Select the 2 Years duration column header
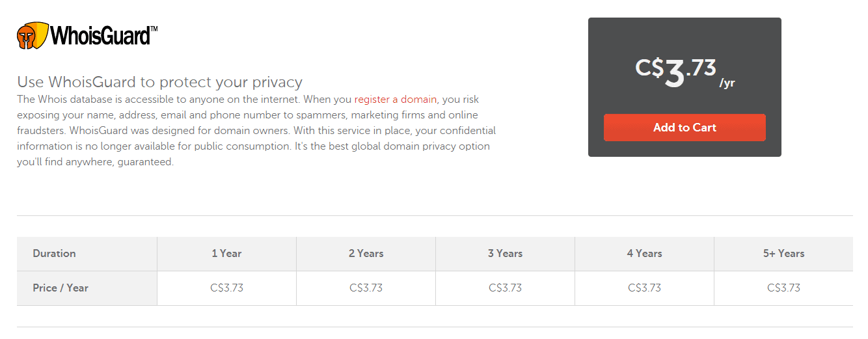This screenshot has width=868, height=339. point(366,254)
